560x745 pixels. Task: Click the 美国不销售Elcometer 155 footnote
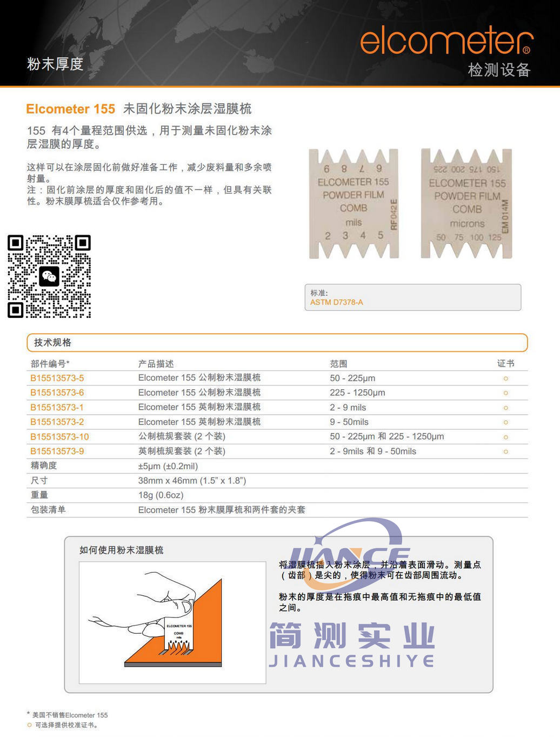click(68, 715)
